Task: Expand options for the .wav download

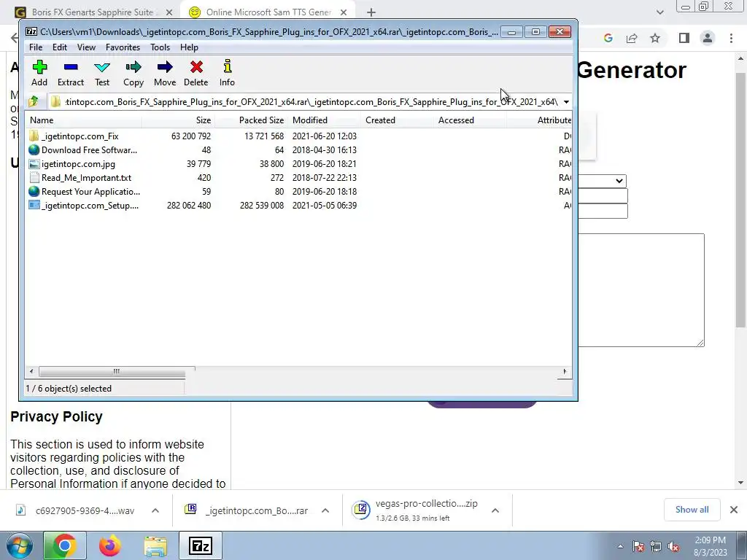Action: (x=155, y=510)
